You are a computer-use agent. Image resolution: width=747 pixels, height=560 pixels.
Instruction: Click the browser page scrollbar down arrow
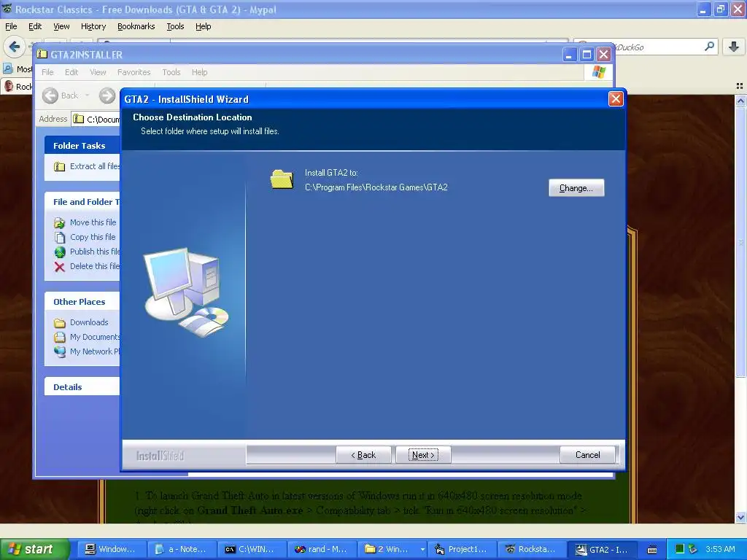[x=740, y=517]
